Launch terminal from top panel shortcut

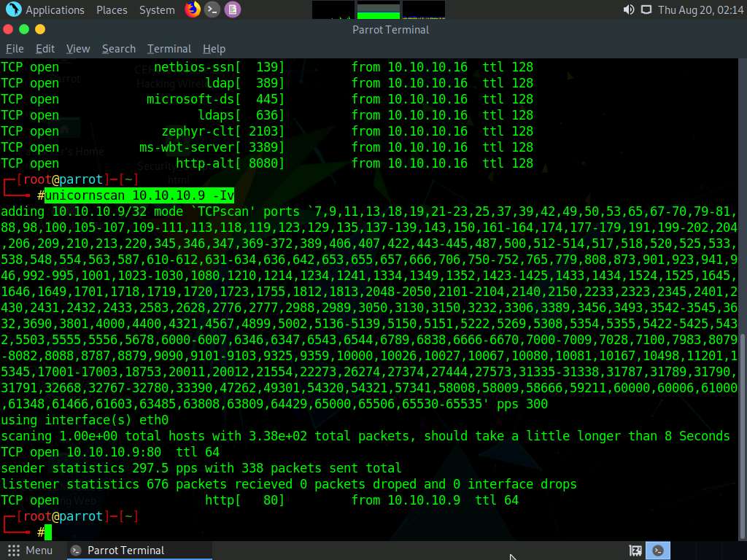pos(212,9)
